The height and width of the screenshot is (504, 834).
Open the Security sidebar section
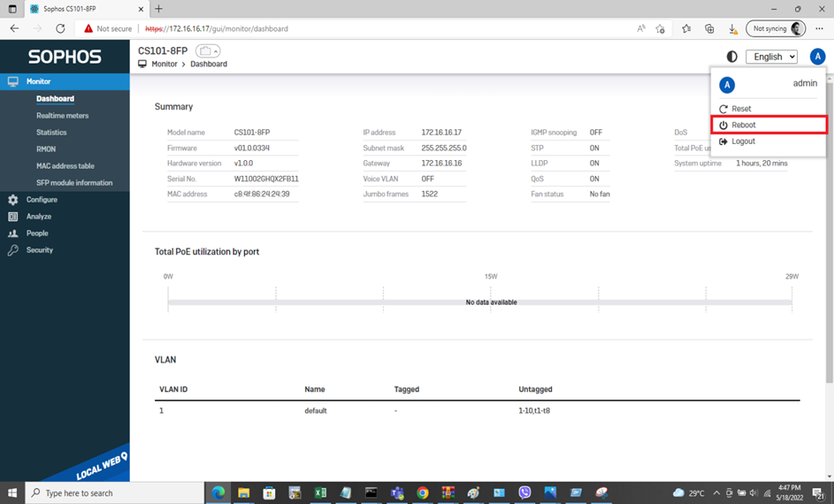pyautogui.click(x=40, y=250)
